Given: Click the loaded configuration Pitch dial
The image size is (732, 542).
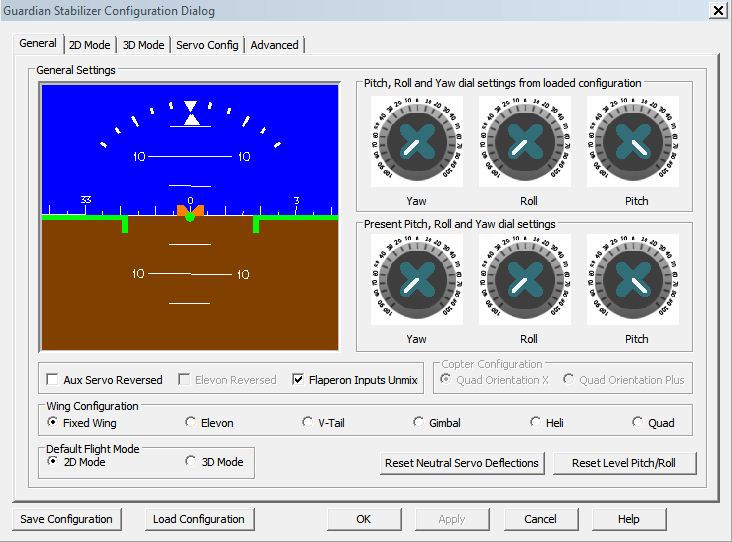Looking at the screenshot, I should point(633,141).
